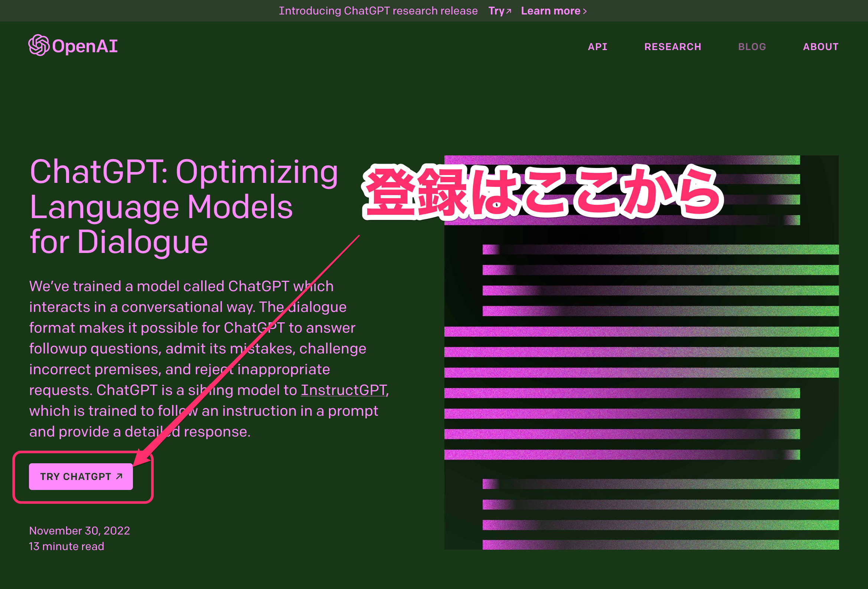Navigate to the ABOUT page
The image size is (868, 589).
[820, 47]
